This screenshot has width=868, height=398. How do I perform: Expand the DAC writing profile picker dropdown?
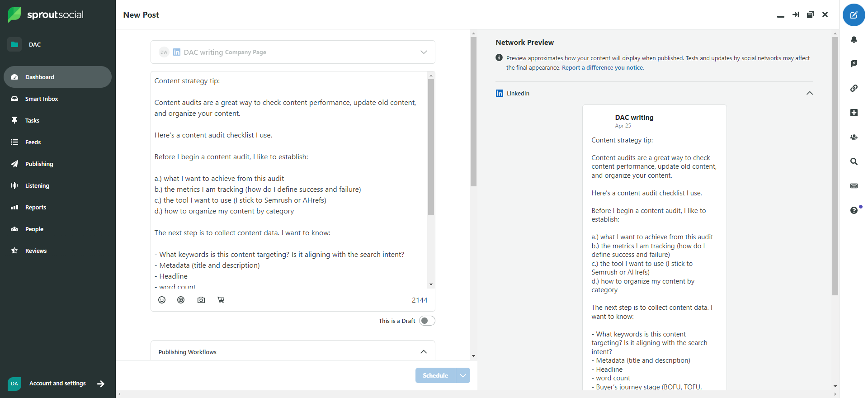(424, 52)
